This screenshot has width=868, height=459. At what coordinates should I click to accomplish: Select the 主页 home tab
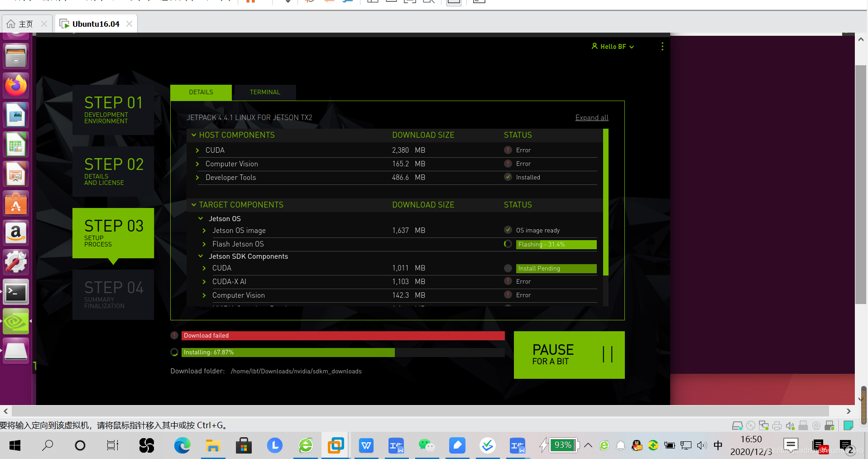(26, 24)
